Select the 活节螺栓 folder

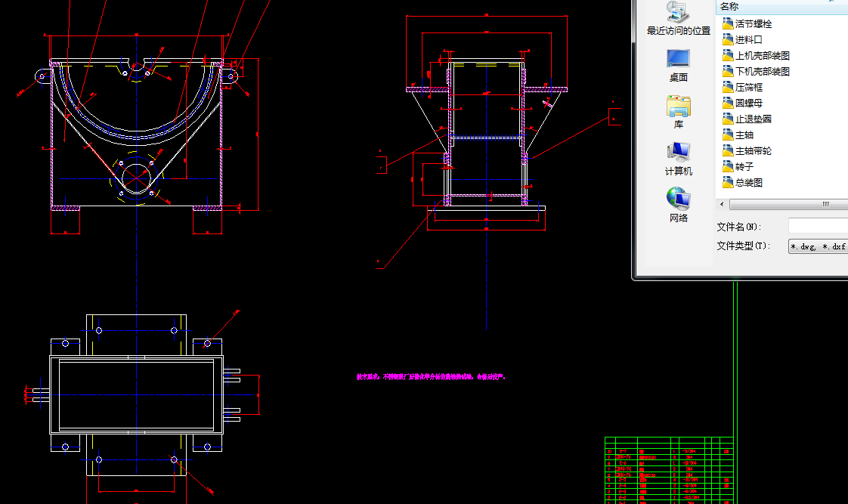[x=747, y=23]
